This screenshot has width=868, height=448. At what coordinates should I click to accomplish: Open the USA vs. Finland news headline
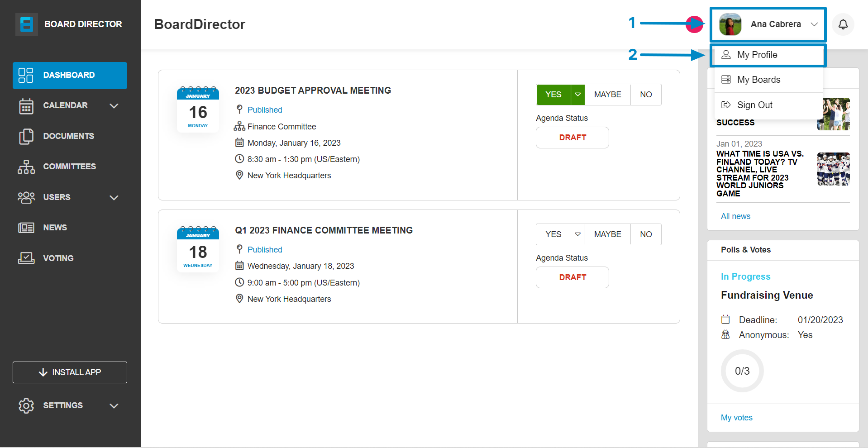(x=760, y=174)
